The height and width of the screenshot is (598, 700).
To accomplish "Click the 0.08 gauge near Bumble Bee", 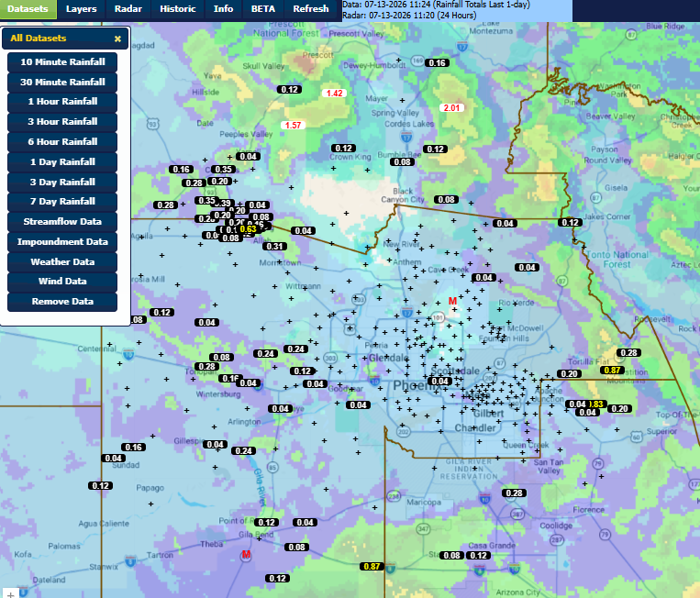I will [402, 162].
